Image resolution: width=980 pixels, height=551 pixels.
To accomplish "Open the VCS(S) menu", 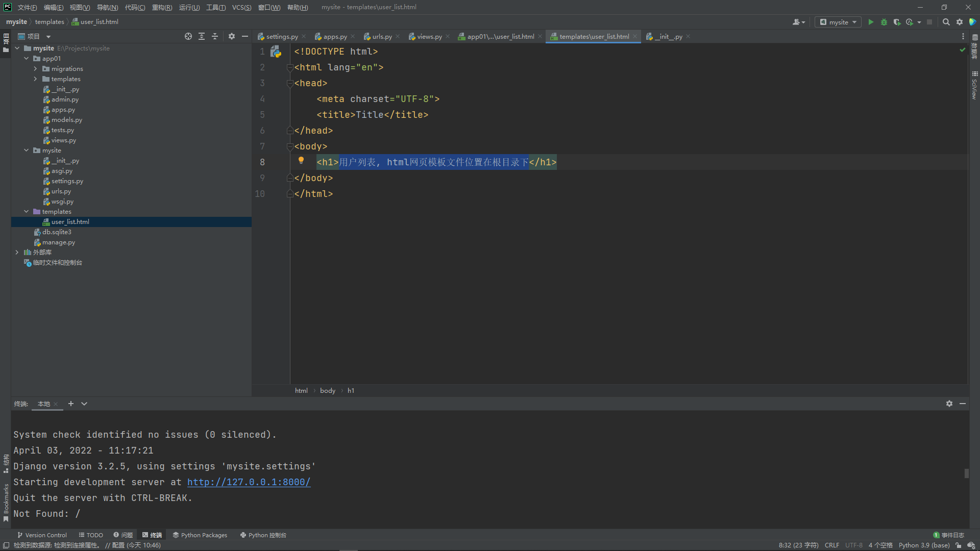I will point(241,7).
